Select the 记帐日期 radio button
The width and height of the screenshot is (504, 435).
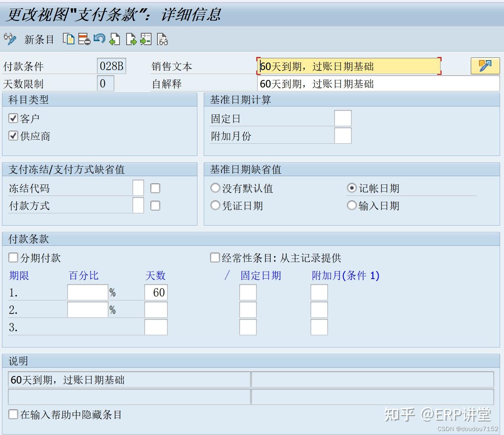click(x=352, y=188)
